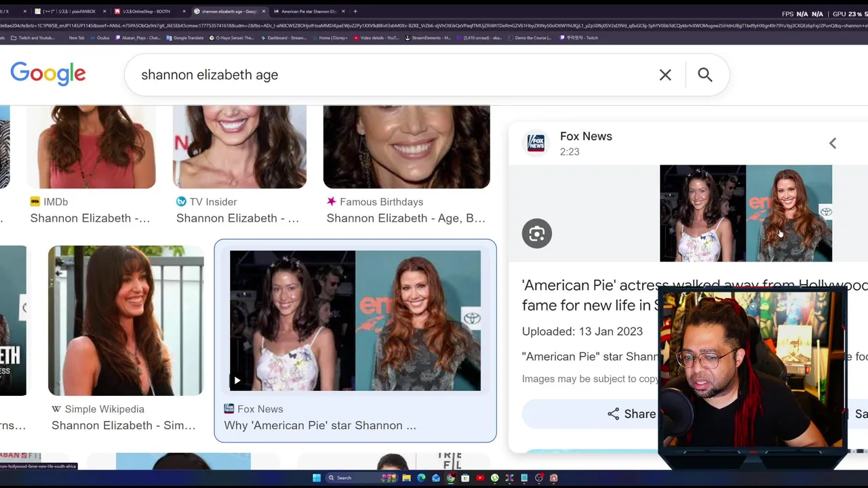The width and height of the screenshot is (868, 488).
Task: Click the Fox News favicon under highlighted result
Action: point(229,409)
